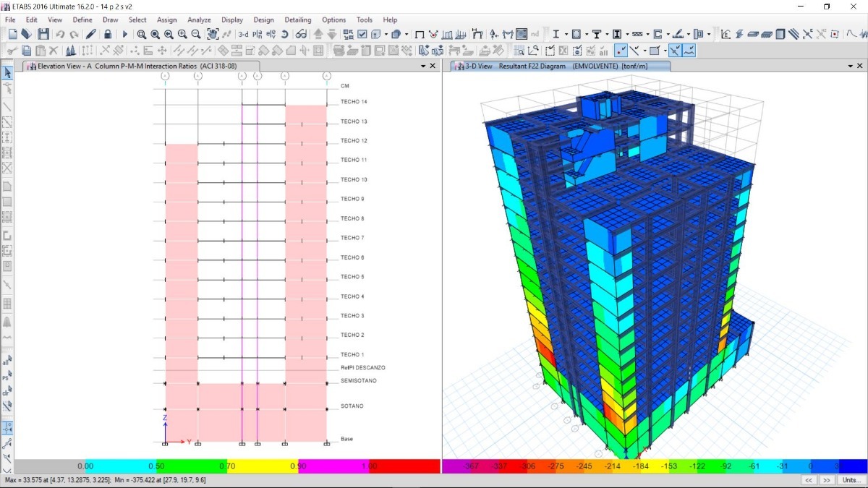Expand the composite beam design dropdown arrow
Image resolution: width=868 pixels, height=488 pixels.
606,34
